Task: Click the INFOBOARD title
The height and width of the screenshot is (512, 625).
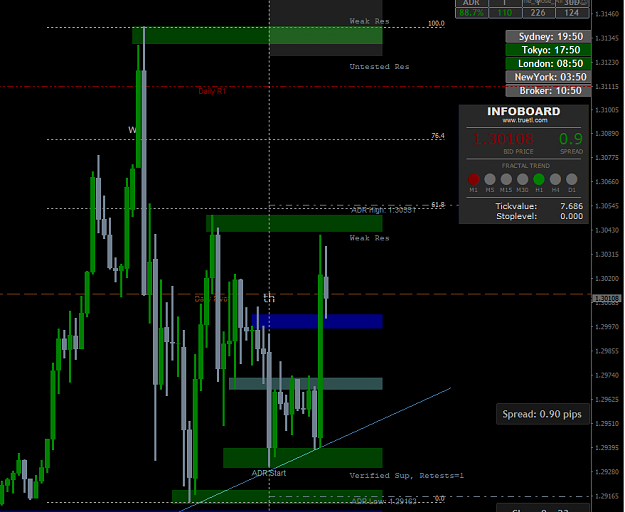Action: tap(524, 111)
